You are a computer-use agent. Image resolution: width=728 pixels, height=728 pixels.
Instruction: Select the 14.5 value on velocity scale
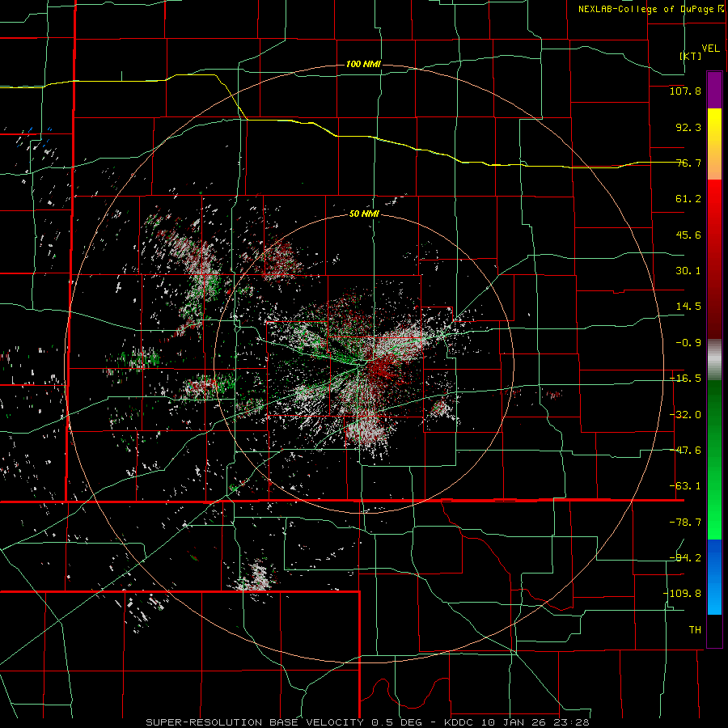(x=688, y=307)
